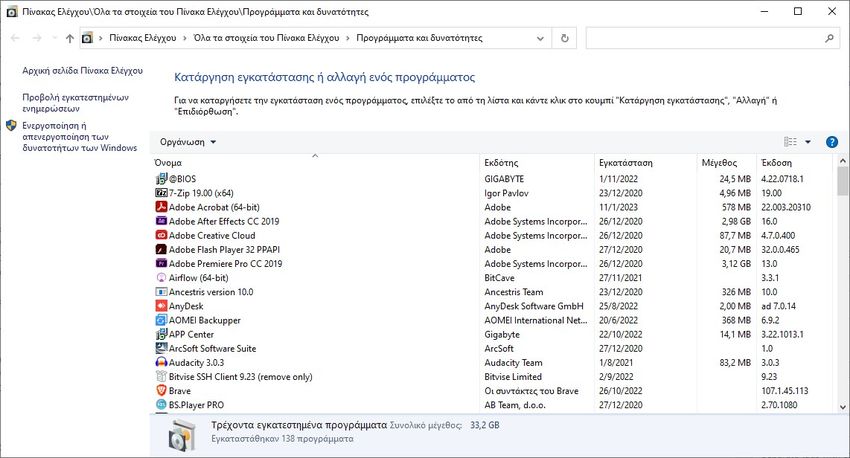The width and height of the screenshot is (850, 458).
Task: Click the AOMEI Backupper icon
Action: pos(161,320)
